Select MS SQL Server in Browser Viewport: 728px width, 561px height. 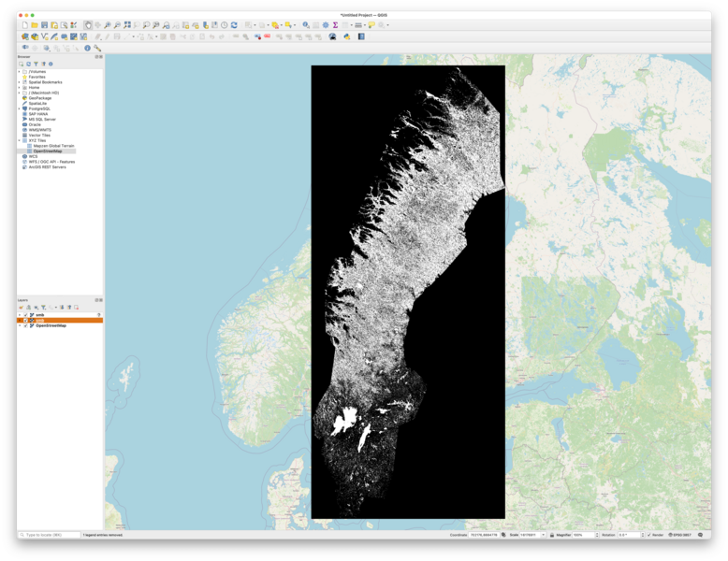coord(42,120)
